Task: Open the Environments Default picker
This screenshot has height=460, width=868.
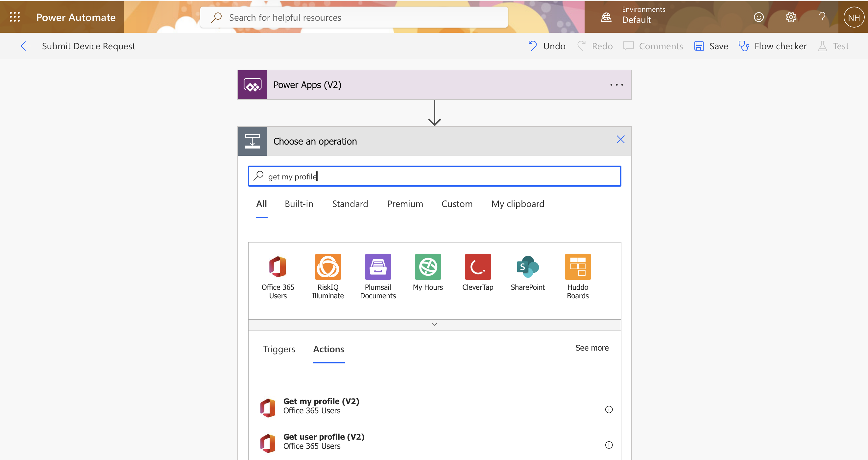Action: tap(643, 15)
